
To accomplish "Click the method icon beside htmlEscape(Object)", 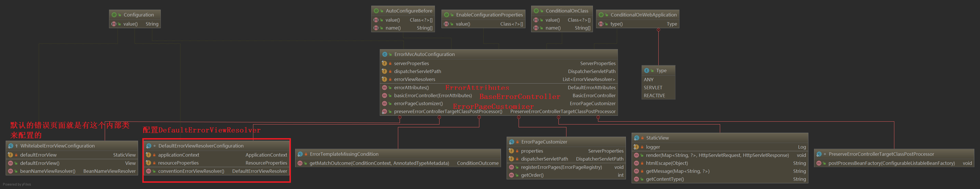I will (x=636, y=163).
